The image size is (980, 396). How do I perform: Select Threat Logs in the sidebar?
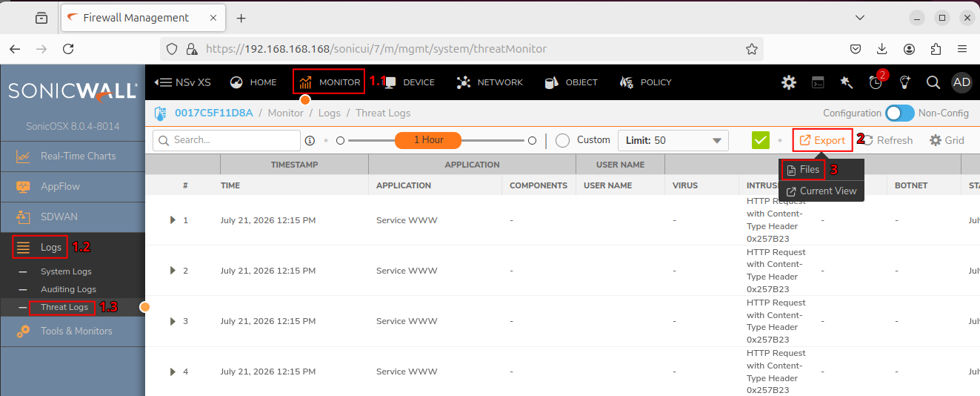[x=64, y=307]
